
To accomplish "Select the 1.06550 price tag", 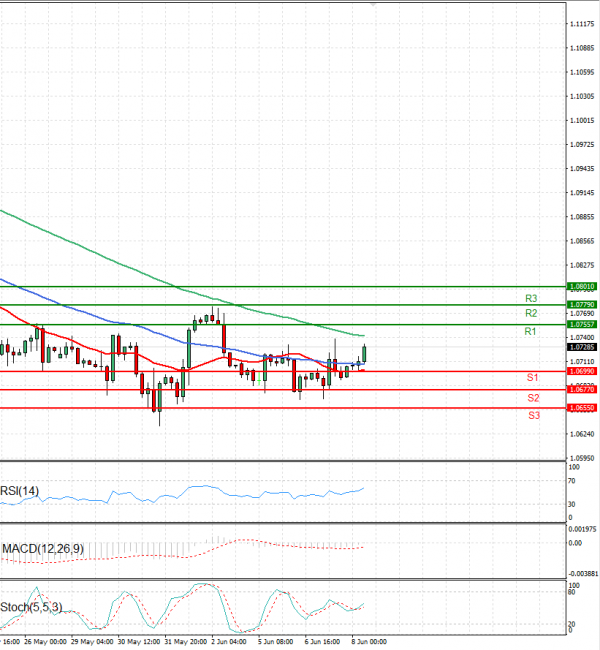I will click(x=582, y=408).
